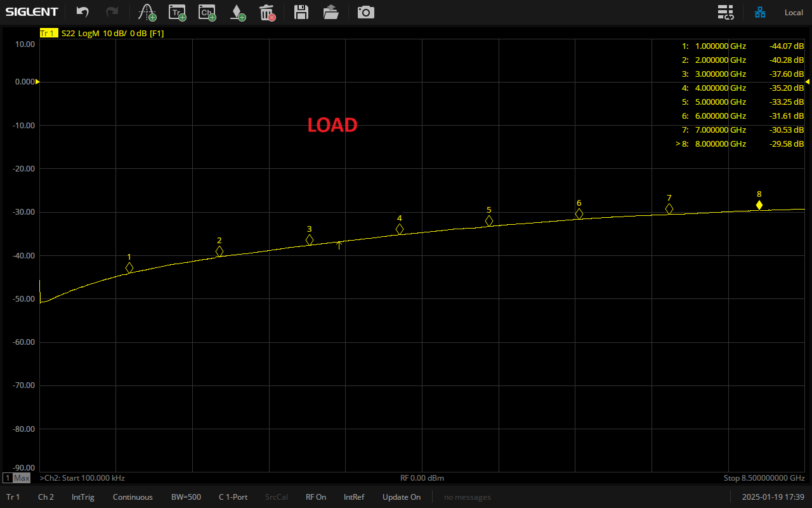The height and width of the screenshot is (508, 812).
Task: Click the Undo arrow in the toolbar
Action: 82,12
